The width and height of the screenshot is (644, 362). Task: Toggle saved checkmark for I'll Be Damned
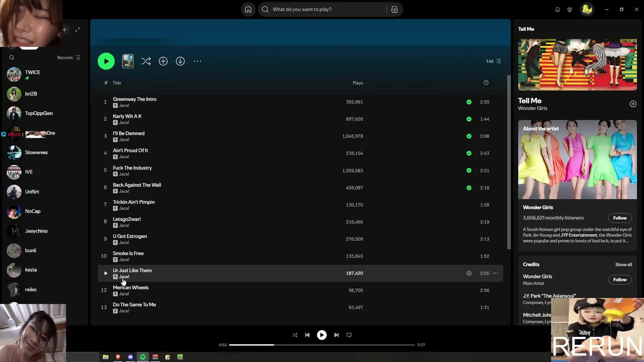tap(469, 136)
